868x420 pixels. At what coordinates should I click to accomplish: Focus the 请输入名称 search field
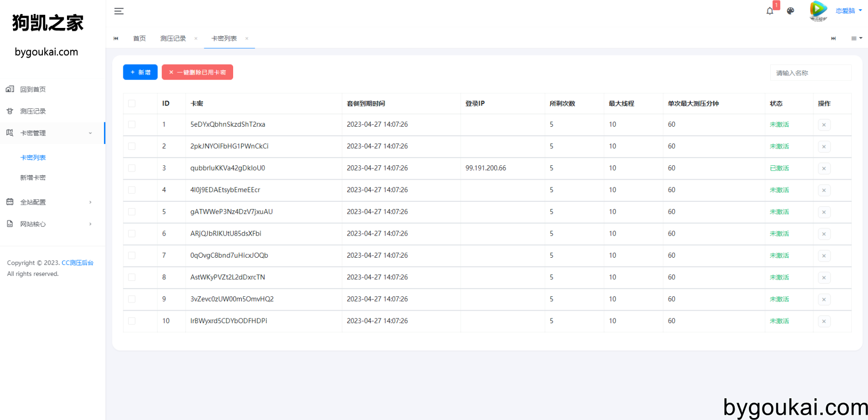tap(810, 73)
